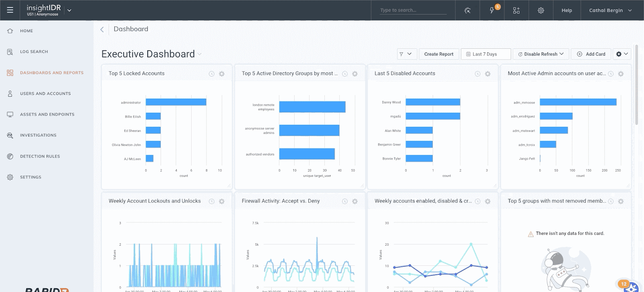Open gear settings on Top 5 Locked Accounts card
Image resolution: width=644 pixels, height=292 pixels.
[x=222, y=74]
